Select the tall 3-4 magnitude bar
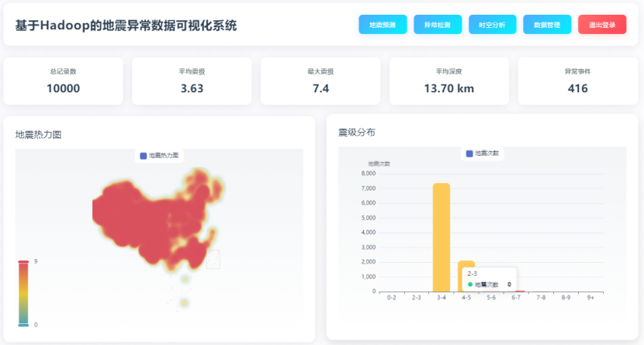The image size is (644, 345). coord(441,237)
